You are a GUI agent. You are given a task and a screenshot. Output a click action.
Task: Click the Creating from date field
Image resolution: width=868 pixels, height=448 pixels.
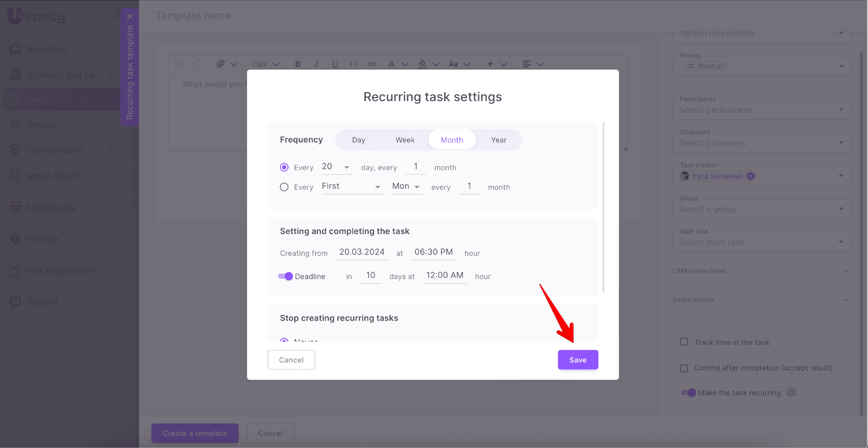(x=362, y=253)
